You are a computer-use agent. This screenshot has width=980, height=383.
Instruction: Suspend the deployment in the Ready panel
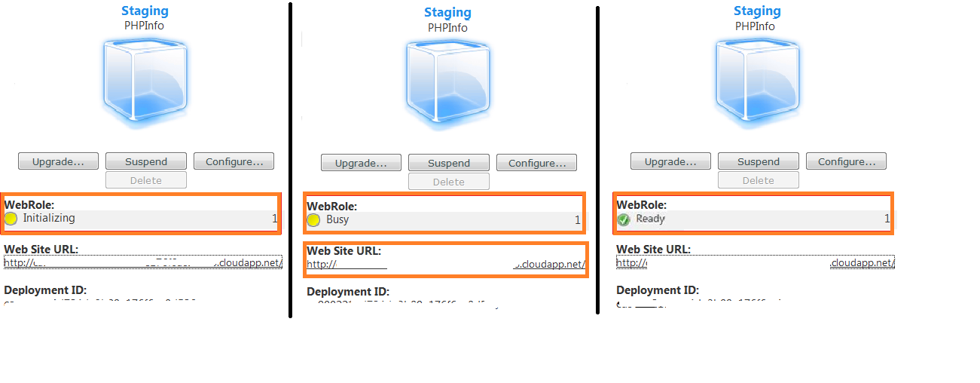coord(758,161)
